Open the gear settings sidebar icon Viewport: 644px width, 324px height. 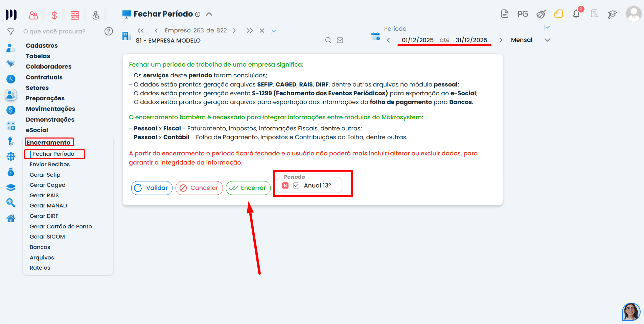coord(11,156)
